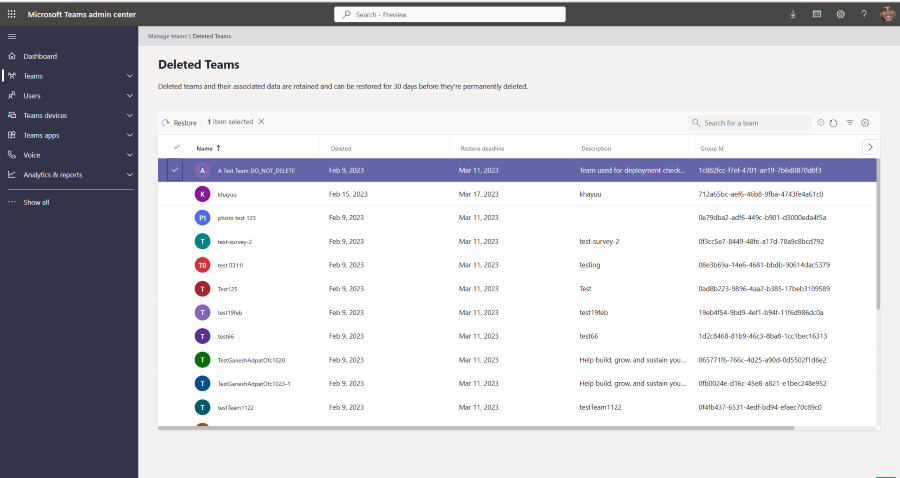Open the app launcher waffle menu
The image size is (900, 478).
point(11,14)
